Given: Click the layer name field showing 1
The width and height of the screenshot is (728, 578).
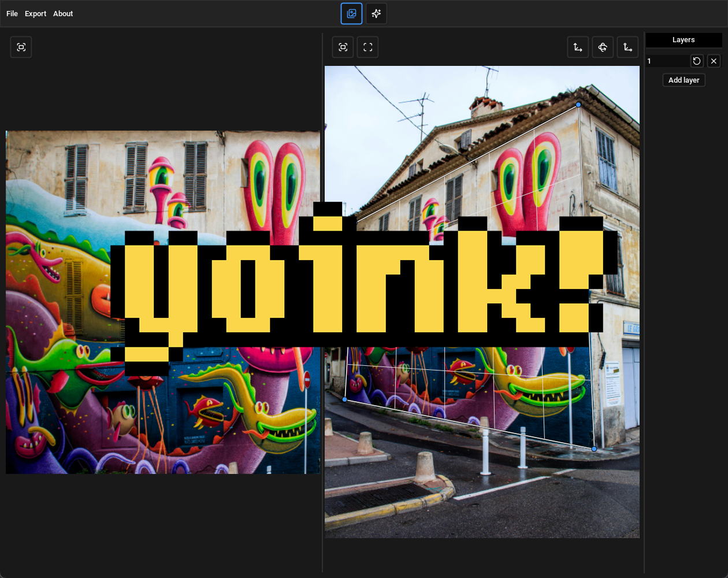Looking at the screenshot, I should point(667,61).
